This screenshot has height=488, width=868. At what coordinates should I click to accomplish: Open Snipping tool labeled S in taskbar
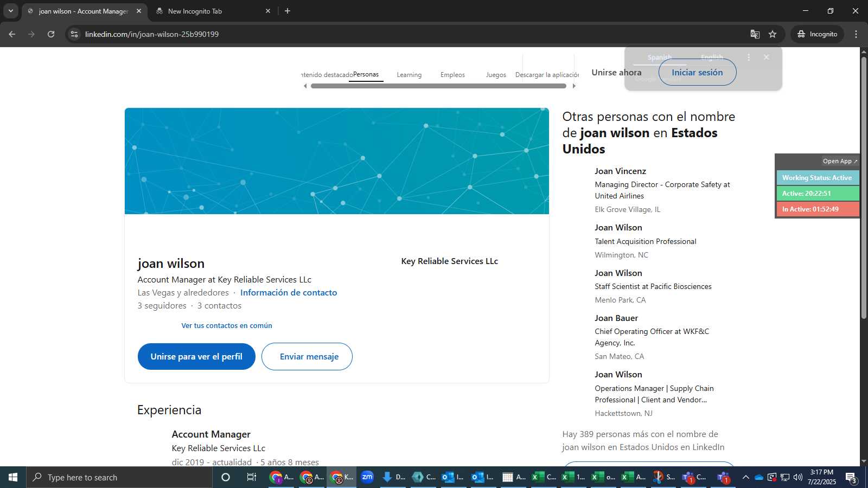pyautogui.click(x=663, y=477)
